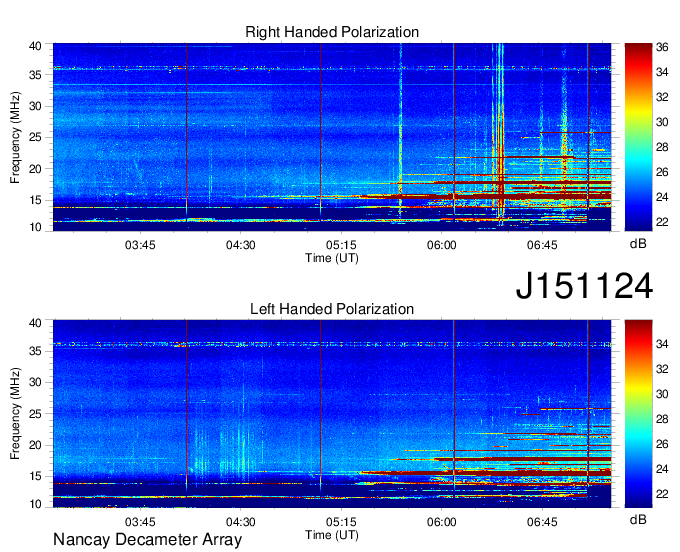Viewport: 680px width, 552px height.
Task: Click 35 MHz frequency tick on right-handed plot
Action: click(35, 75)
